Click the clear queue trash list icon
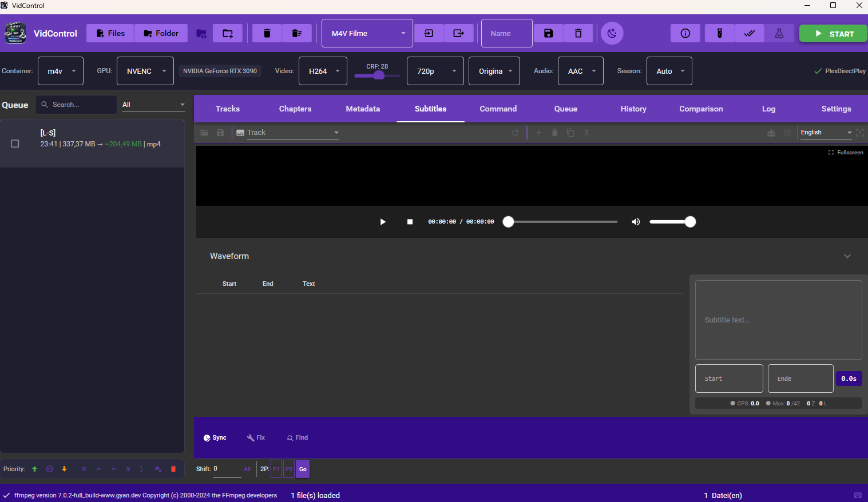The height and width of the screenshot is (502, 868). click(x=297, y=33)
